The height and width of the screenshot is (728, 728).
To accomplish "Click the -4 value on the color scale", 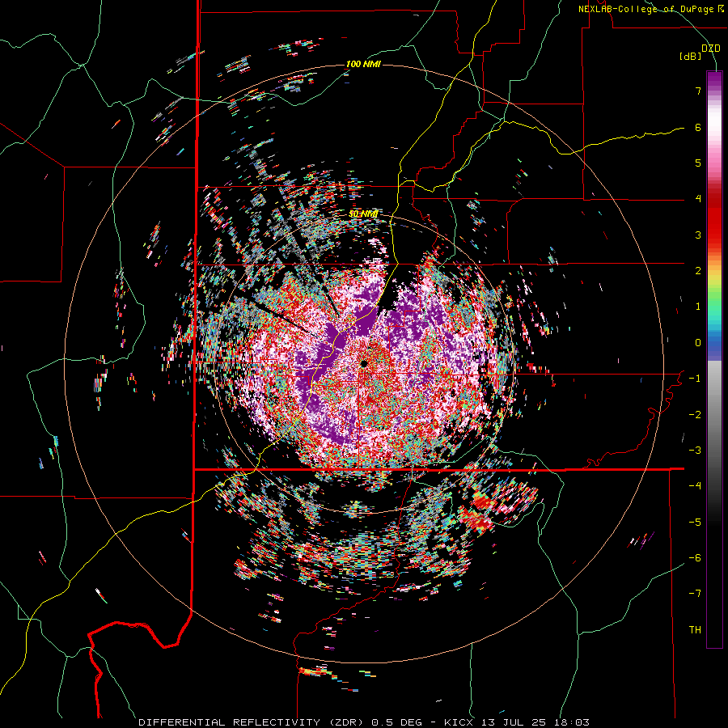I will (695, 486).
